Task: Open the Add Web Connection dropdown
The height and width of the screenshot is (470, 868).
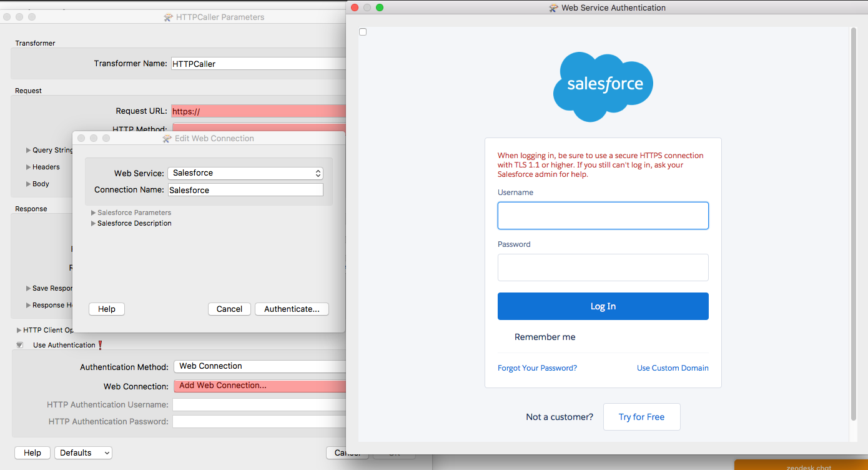Action: (x=259, y=386)
